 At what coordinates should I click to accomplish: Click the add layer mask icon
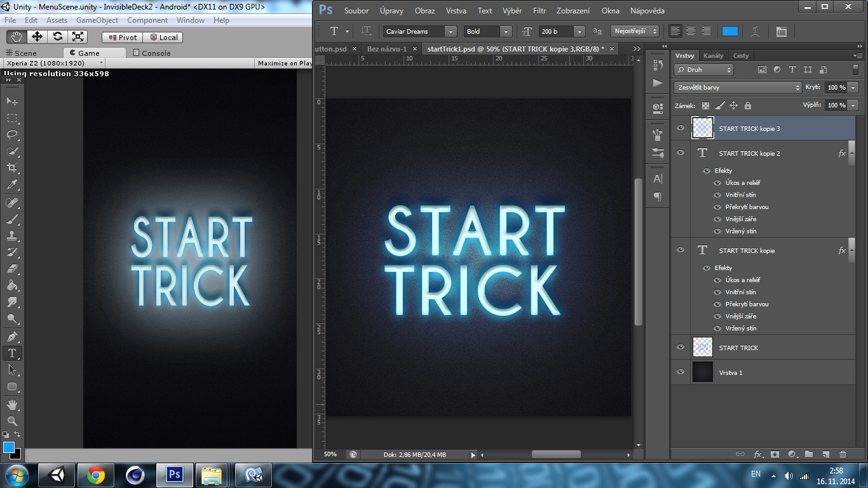775,454
